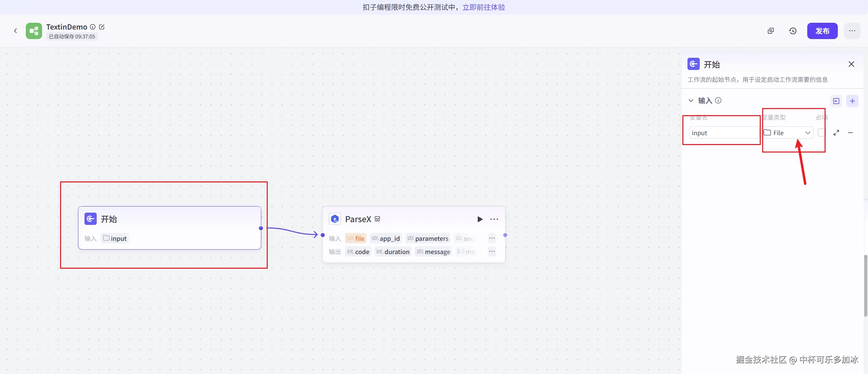
Task: Open the 立即前往体验 link in banner
Action: (x=484, y=7)
